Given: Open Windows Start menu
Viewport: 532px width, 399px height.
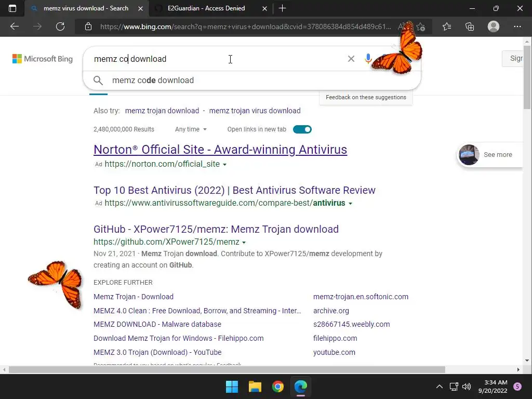Looking at the screenshot, I should point(232,387).
